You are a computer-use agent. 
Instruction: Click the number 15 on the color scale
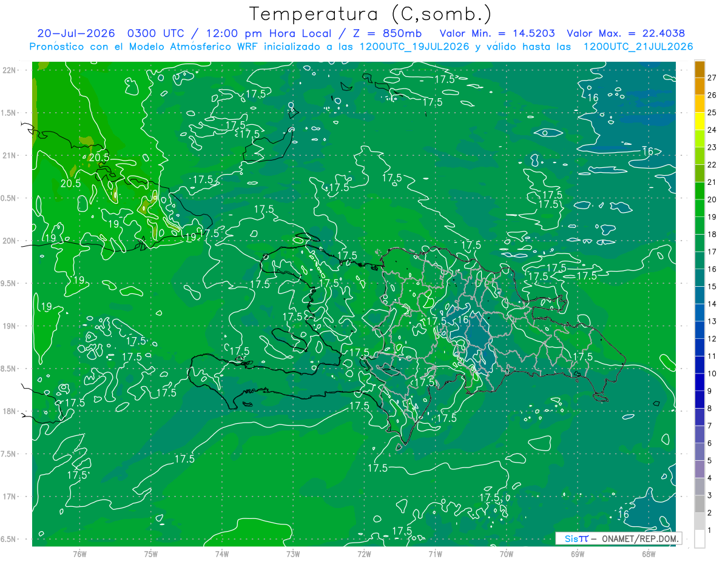click(712, 286)
